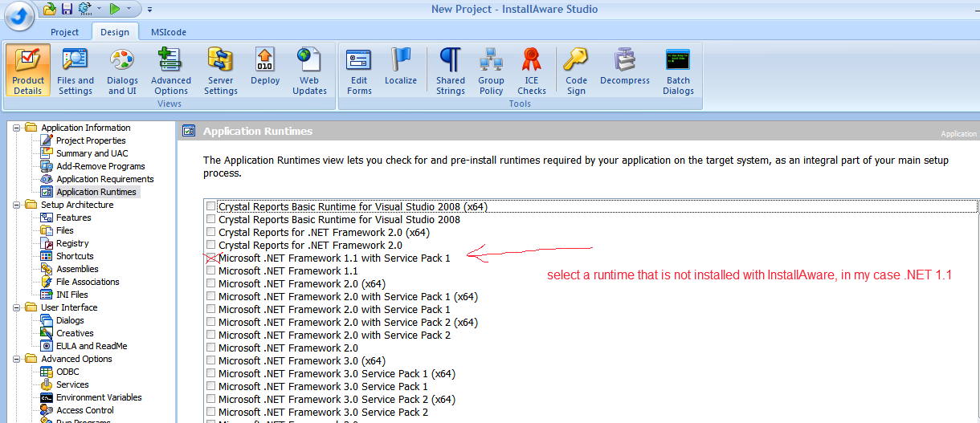Viewport: 980px width, 423px height.
Task: Select Environment Variables tree item
Action: [99, 397]
